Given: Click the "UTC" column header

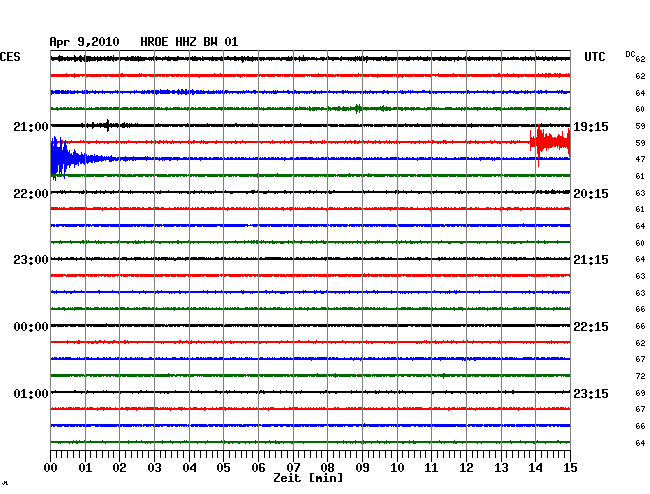Looking at the screenshot, I should pos(594,57).
